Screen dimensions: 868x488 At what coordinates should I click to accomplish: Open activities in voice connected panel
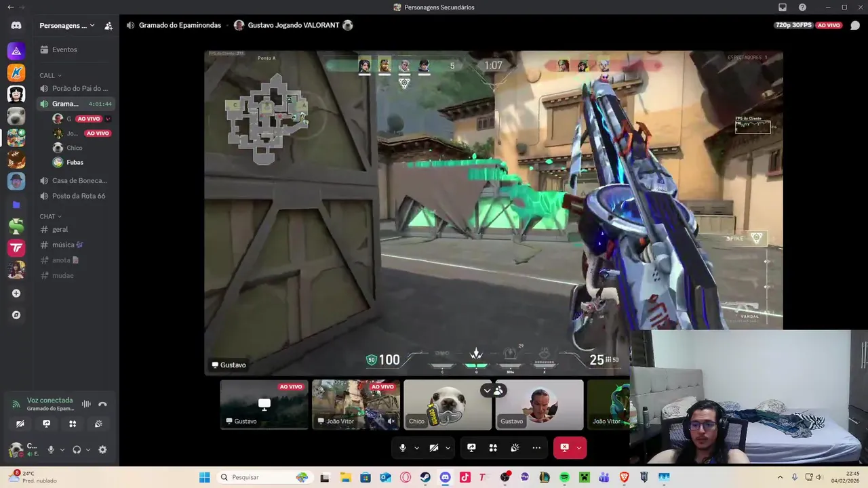[x=73, y=424]
